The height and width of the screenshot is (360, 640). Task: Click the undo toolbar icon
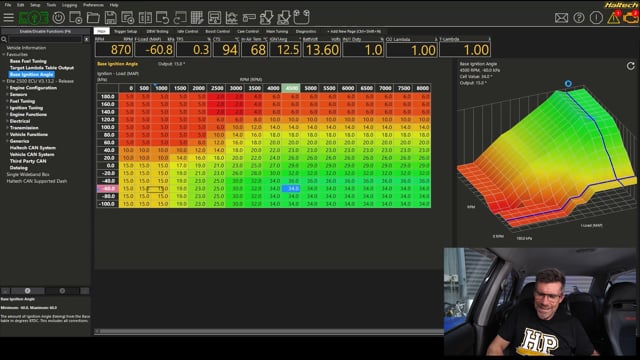point(162,18)
